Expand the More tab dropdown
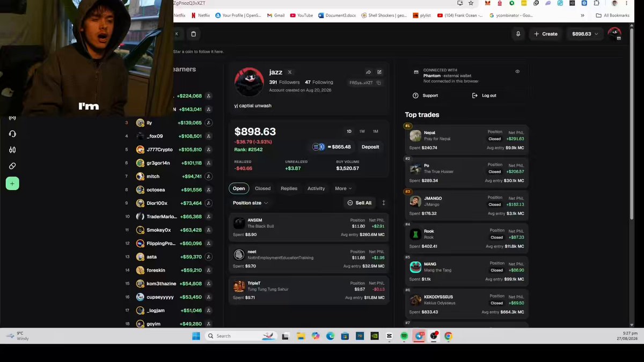Image resolution: width=644 pixels, height=362 pixels. tap(343, 188)
